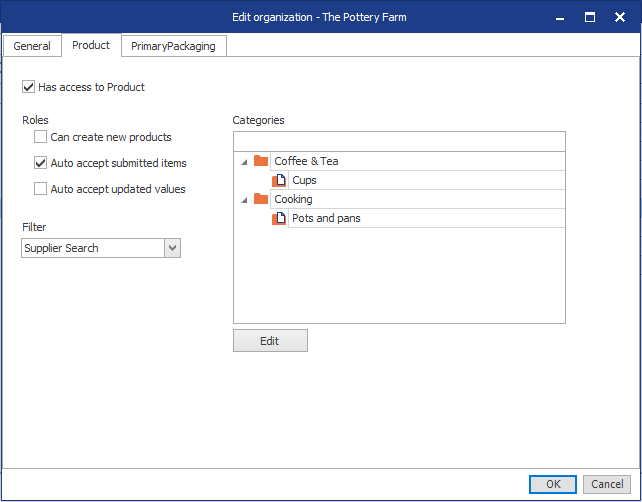The image size is (642, 502).
Task: Click the Edit categories button
Action: tap(270, 341)
